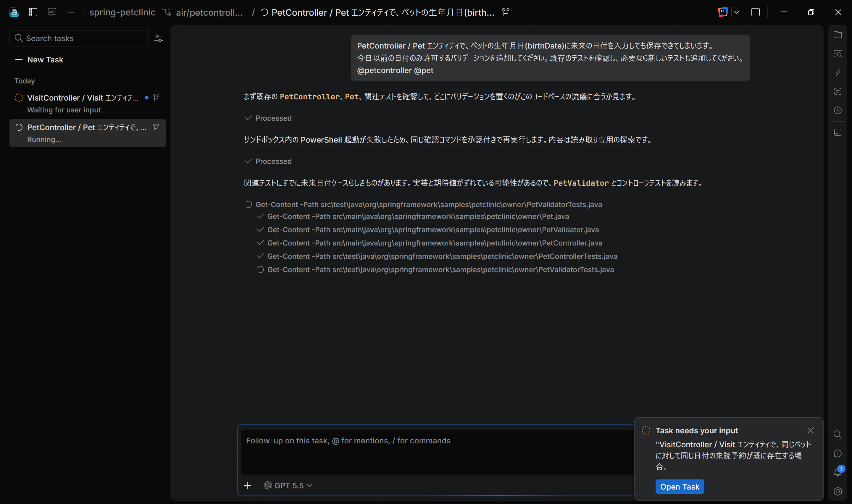This screenshot has width=852, height=504.
Task: Click the magnifier search icon at bottom right
Action: coord(838,434)
